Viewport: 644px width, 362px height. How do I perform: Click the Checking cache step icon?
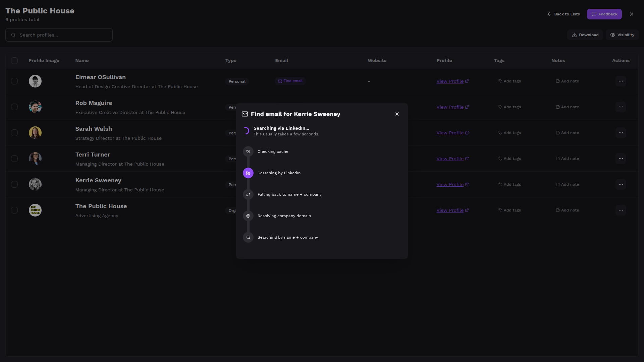point(248,152)
